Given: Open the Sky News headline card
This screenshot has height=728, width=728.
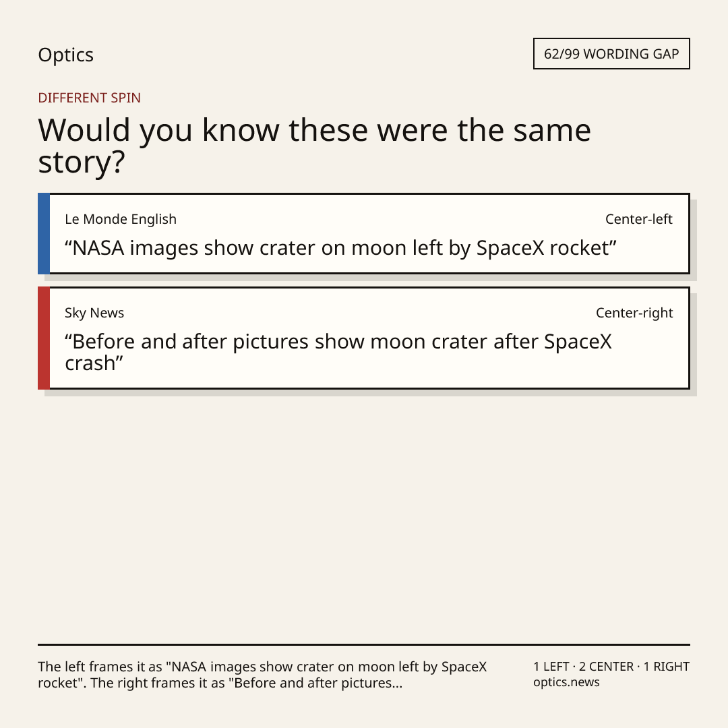Looking at the screenshot, I should coord(364,338).
